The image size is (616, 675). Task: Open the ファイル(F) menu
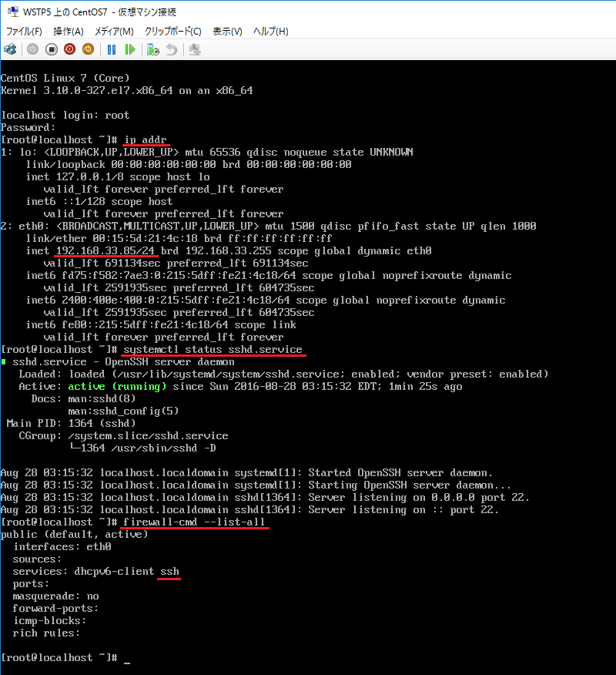click(x=24, y=32)
